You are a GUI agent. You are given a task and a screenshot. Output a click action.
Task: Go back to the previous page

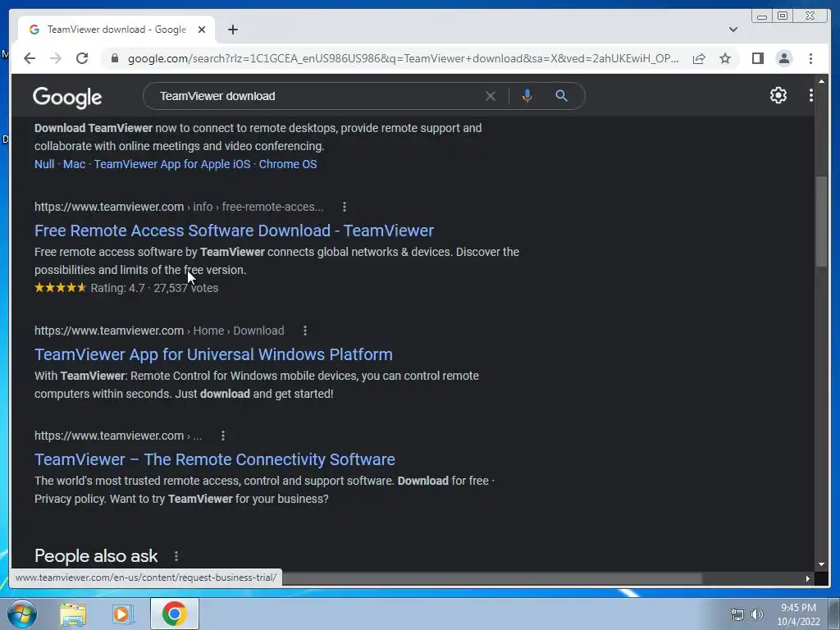coord(30,58)
